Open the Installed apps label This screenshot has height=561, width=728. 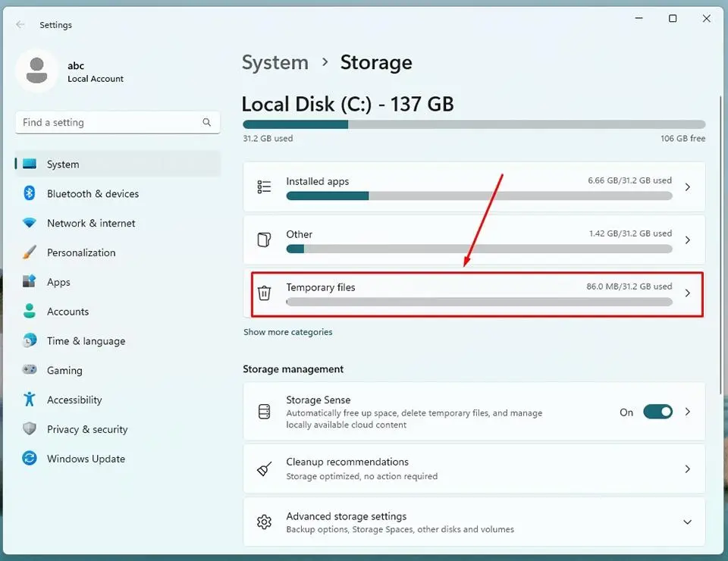coord(317,181)
